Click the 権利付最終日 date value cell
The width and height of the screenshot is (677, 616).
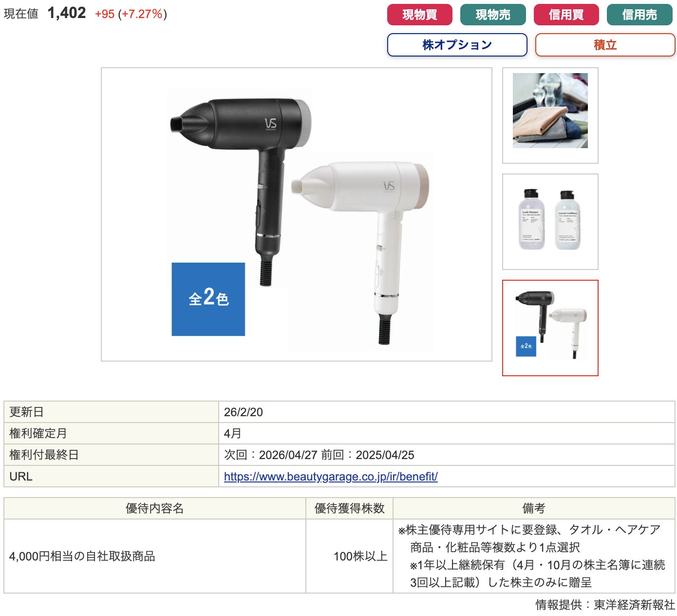[447, 455]
